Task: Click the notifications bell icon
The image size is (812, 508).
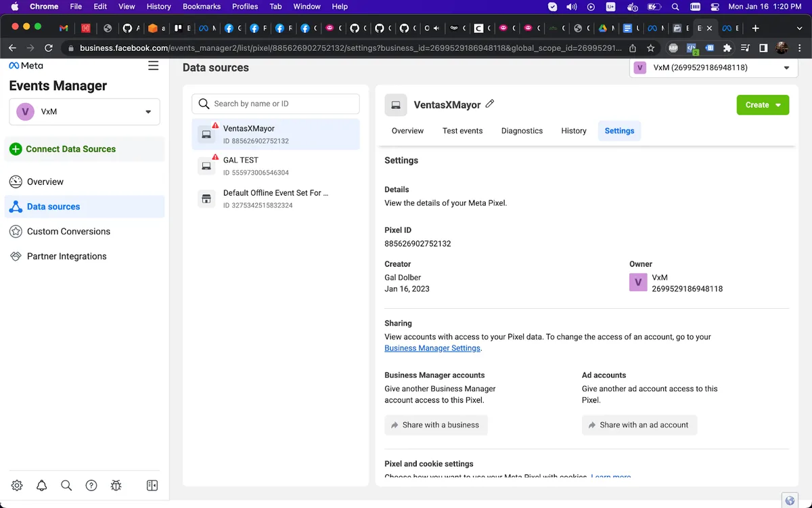Action: tap(42, 485)
